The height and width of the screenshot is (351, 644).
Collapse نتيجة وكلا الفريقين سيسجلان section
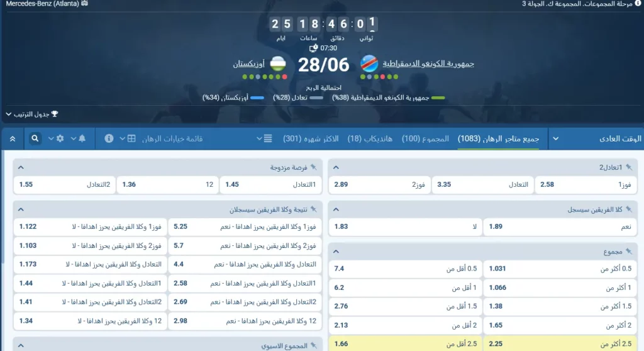[x=21, y=209]
